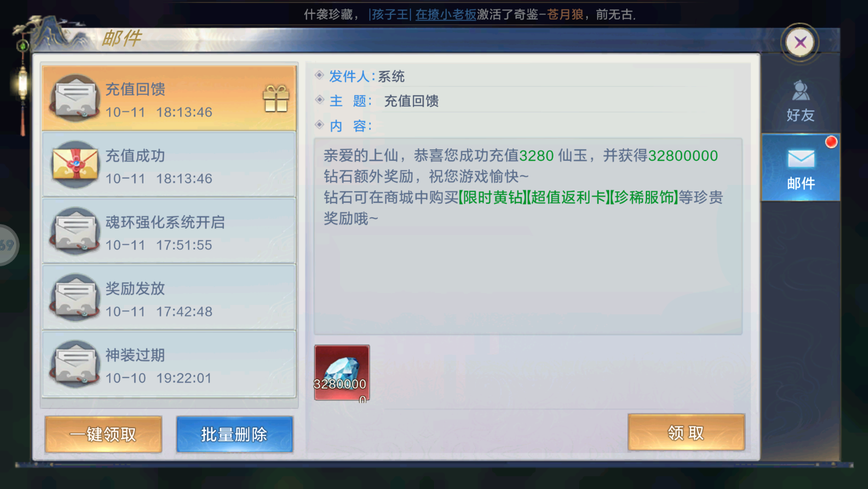Image resolution: width=868 pixels, height=489 pixels.
Task: Click the envelope icon of 魂环强化系统开启
Action: tap(75, 230)
